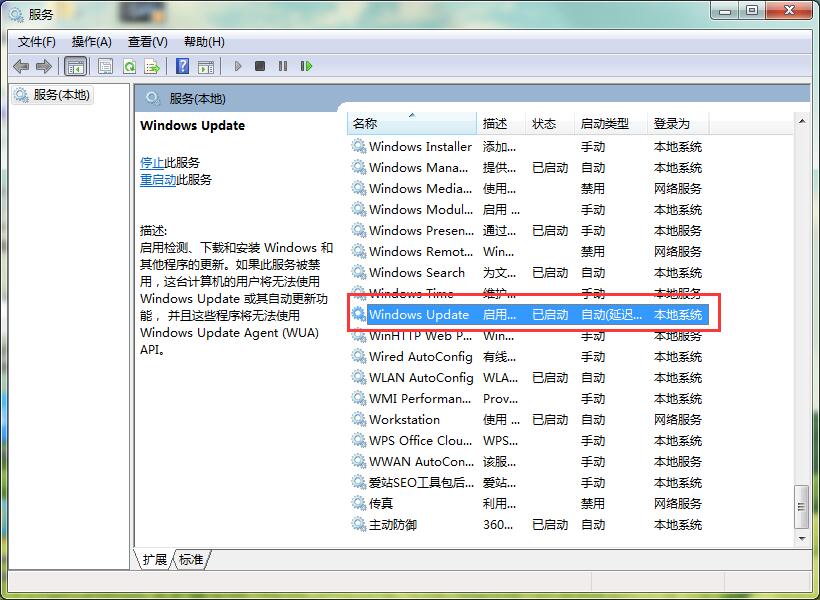The width and height of the screenshot is (820, 600).
Task: Click the scrollbar down arrow
Action: 802,538
